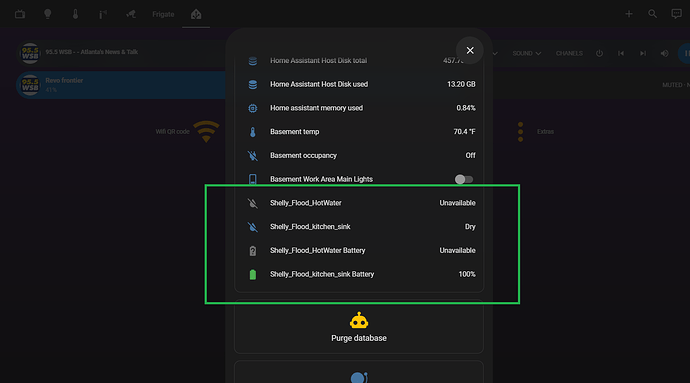Viewport: 690px width, 383px height.
Task: Click the blue icon on bottom card
Action: tap(359, 378)
